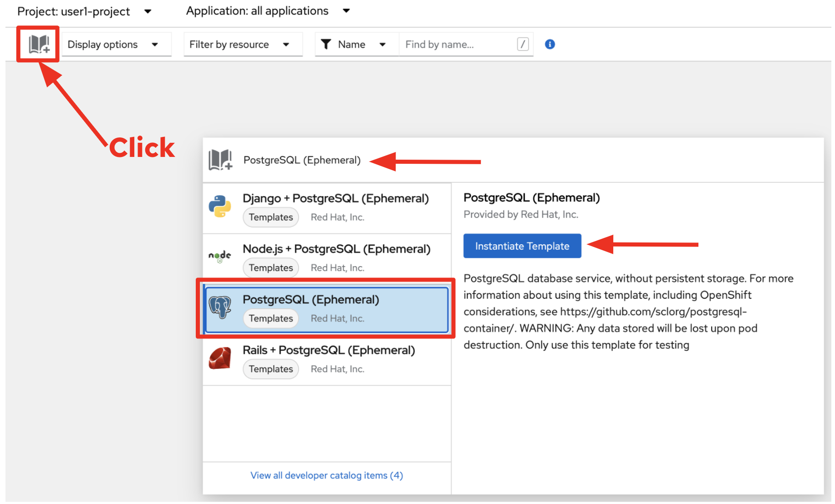The width and height of the screenshot is (835, 504).
Task: Click the blue info icon
Action: coord(550,44)
